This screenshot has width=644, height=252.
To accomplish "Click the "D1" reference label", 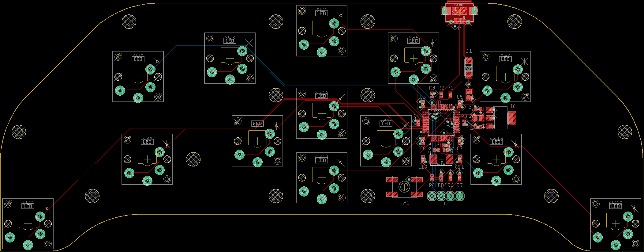I will click(469, 51).
